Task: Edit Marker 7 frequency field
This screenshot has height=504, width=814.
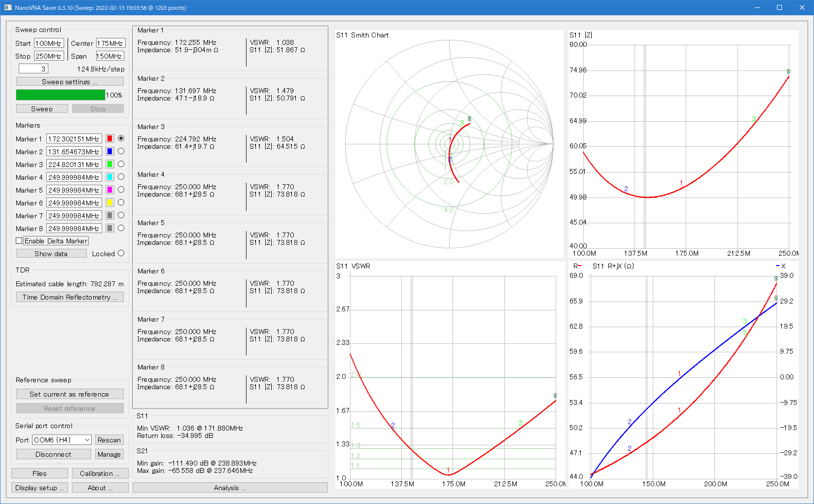Action: [x=74, y=216]
